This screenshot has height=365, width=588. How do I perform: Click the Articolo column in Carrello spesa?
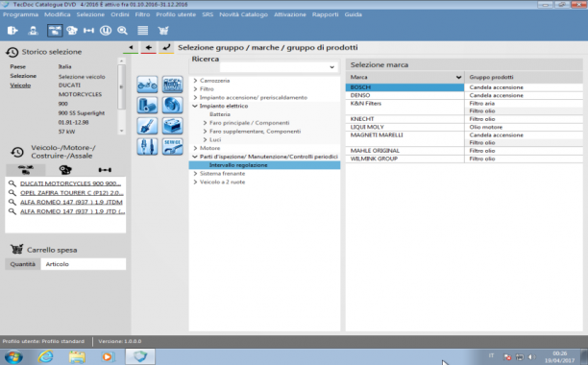tap(84, 264)
